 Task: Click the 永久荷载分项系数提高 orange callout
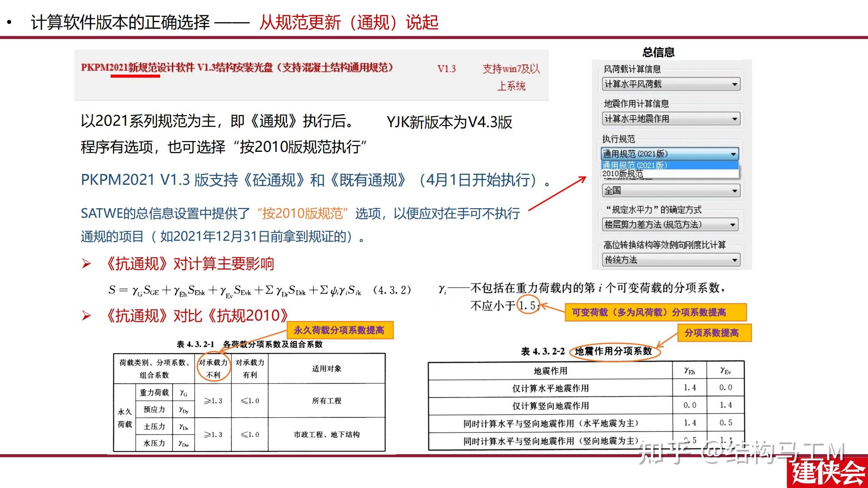tap(339, 331)
